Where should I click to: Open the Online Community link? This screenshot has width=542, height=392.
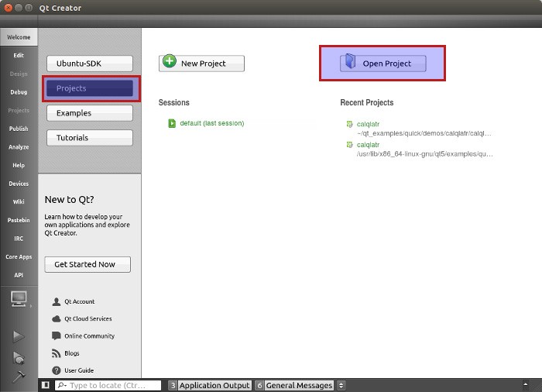click(90, 336)
